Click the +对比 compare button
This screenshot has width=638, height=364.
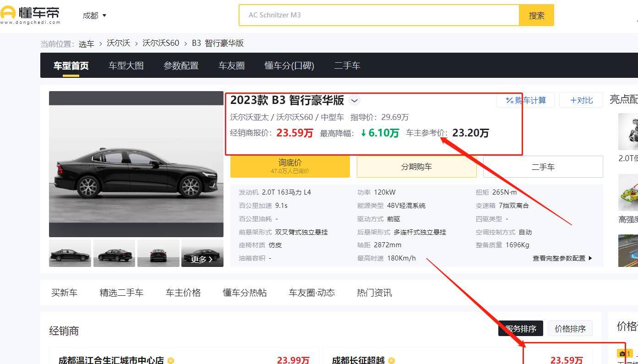click(x=581, y=100)
